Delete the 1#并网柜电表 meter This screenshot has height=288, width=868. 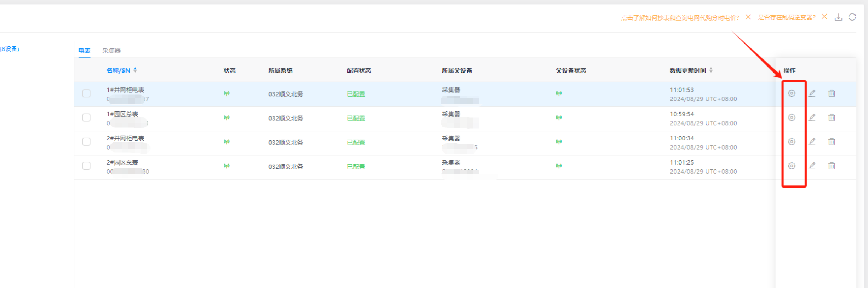[x=832, y=93]
